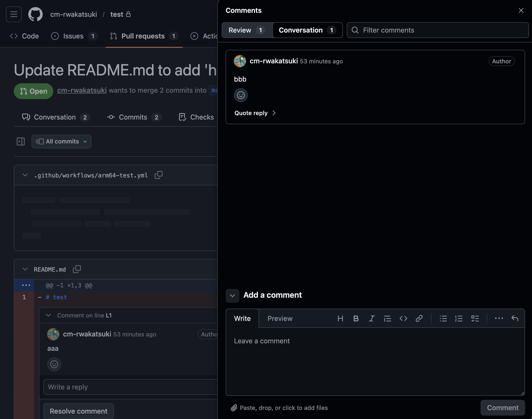
Task: Insert a task list using the toolbar icon
Action: 475,318
